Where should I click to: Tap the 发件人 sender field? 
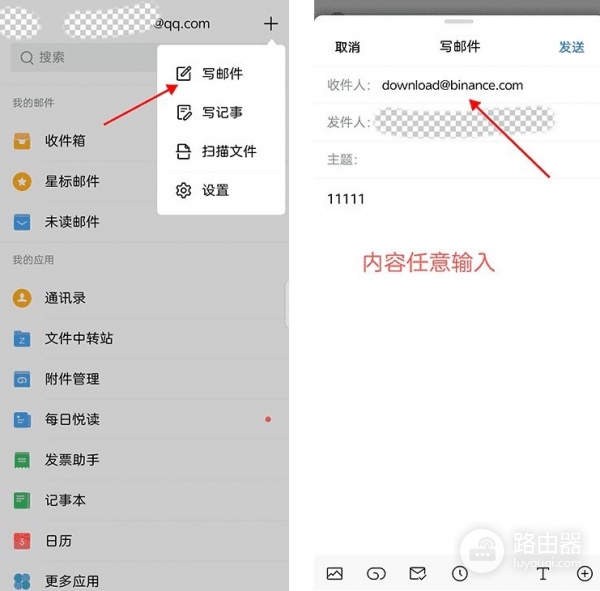click(x=457, y=122)
